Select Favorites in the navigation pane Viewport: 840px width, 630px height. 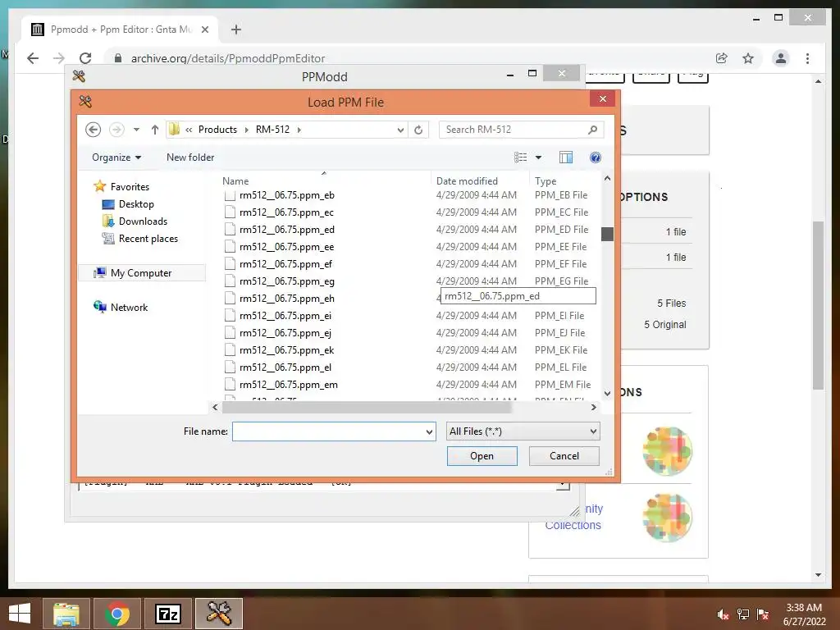[x=130, y=186]
